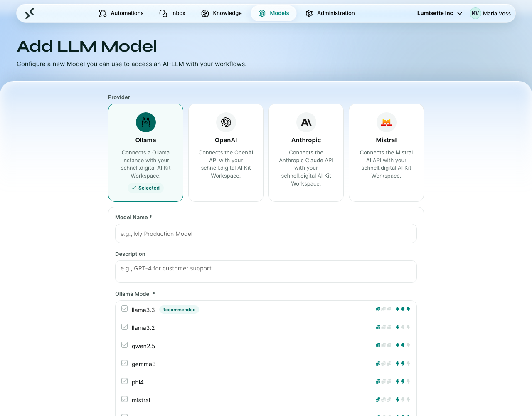Click the Recommended badge next to llama3.3
The width and height of the screenshot is (532, 416).
point(179,310)
